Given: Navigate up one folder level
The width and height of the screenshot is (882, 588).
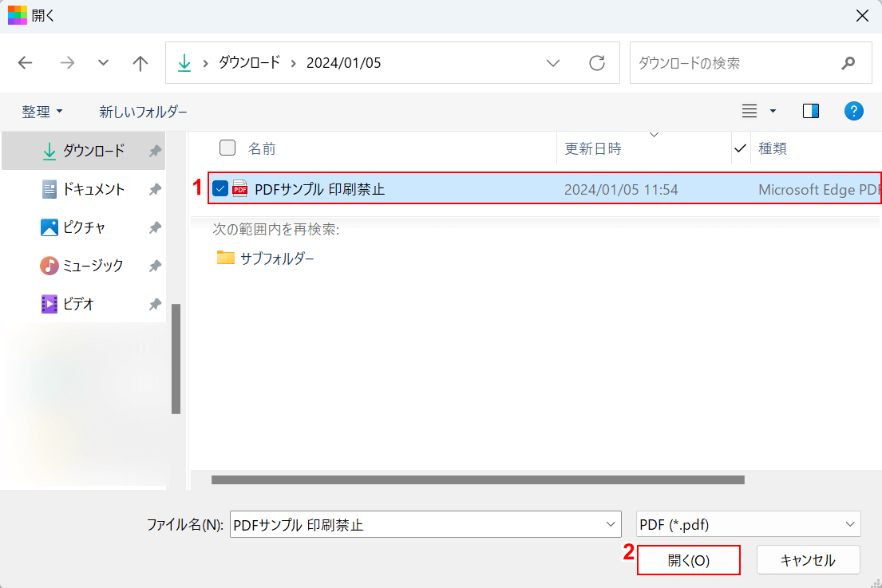Looking at the screenshot, I should (140, 63).
